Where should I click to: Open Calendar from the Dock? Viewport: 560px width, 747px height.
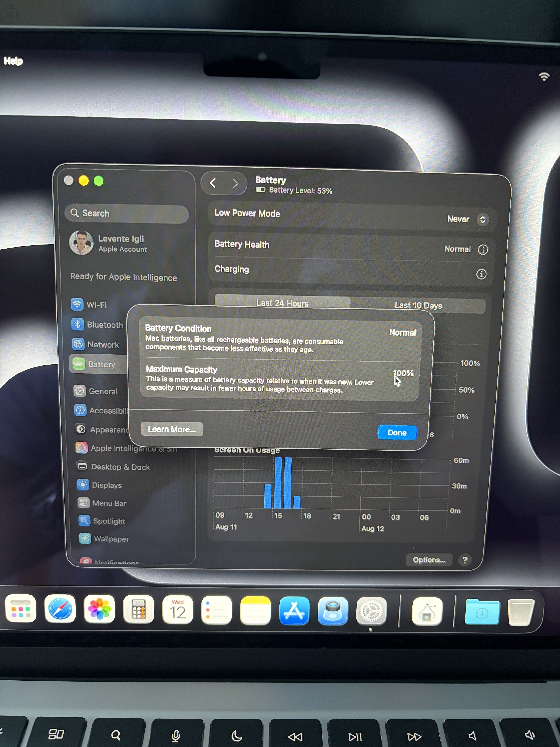pyautogui.click(x=177, y=610)
